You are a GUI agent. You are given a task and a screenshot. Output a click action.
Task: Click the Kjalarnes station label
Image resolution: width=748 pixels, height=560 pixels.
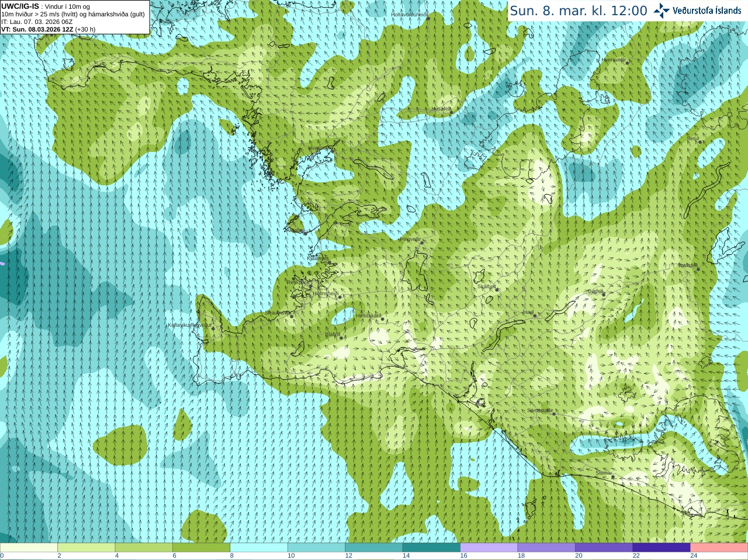click(318, 258)
